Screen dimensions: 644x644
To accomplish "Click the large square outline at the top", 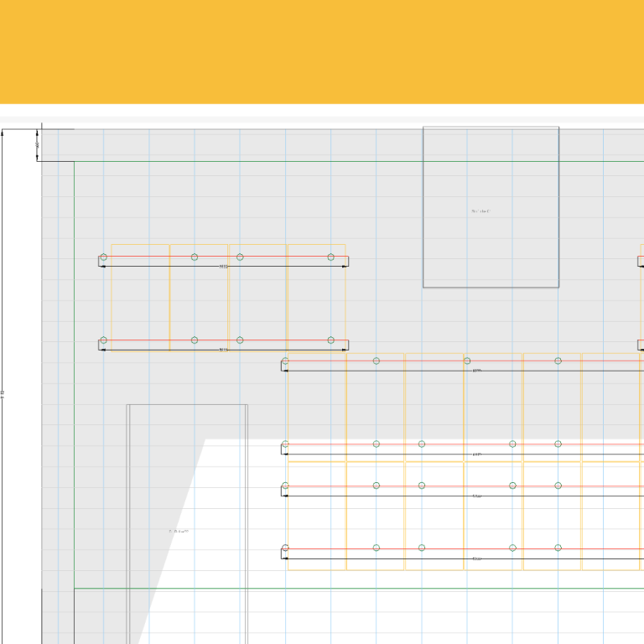I will (x=491, y=127).
